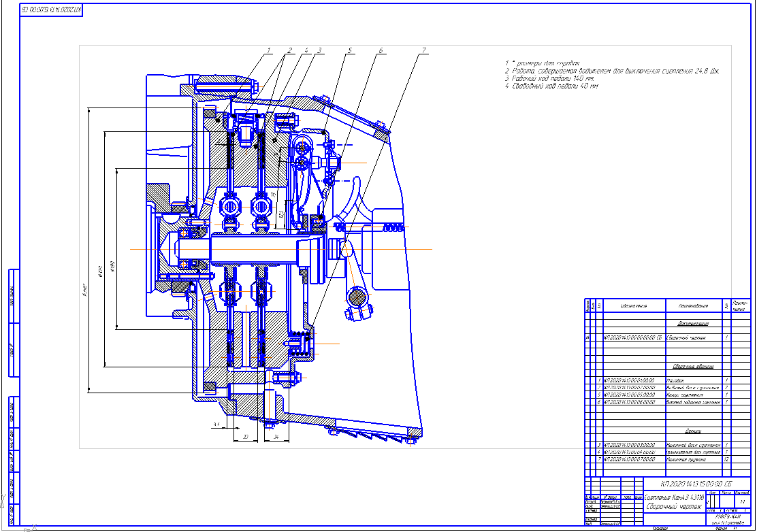Select the note about work 24,8 Дж
The width and height of the screenshot is (757, 532).
(612, 71)
